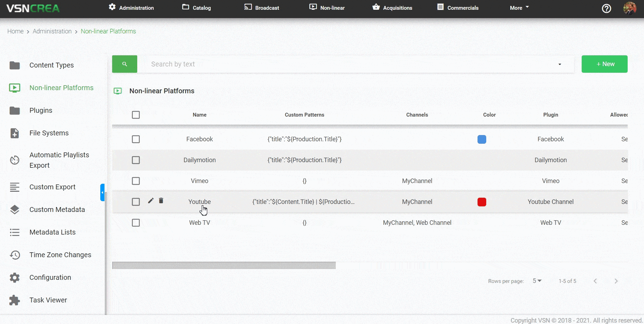Open Time Zone Changes in sidebar
This screenshot has height=324, width=644.
[x=60, y=255]
